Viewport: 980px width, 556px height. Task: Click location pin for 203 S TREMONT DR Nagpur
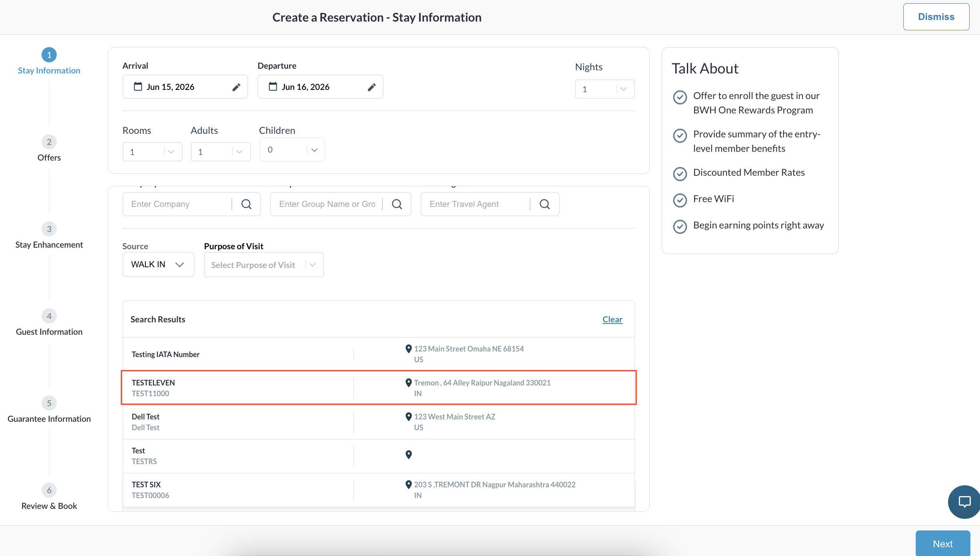[409, 485]
